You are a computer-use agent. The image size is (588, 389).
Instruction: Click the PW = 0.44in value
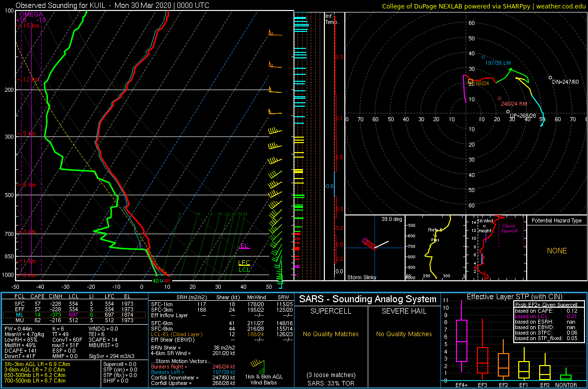[19, 329]
